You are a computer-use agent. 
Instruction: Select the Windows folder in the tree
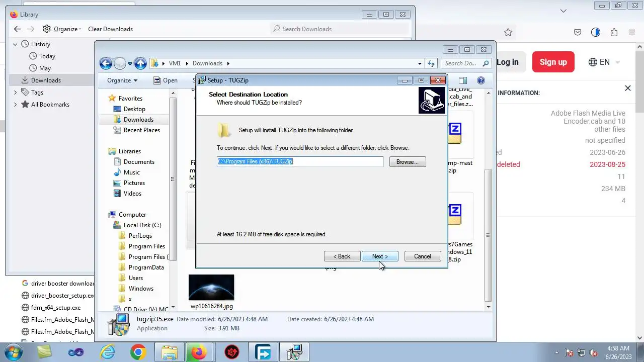tap(141, 289)
